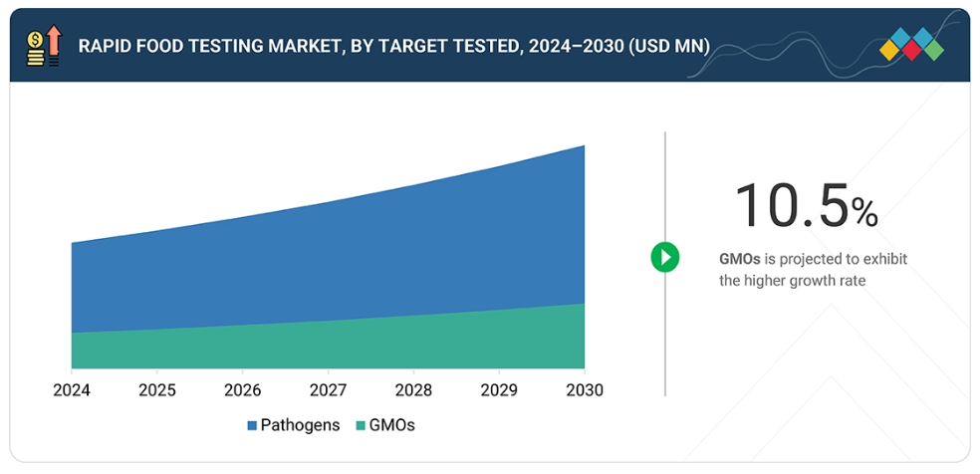The height and width of the screenshot is (474, 980).
Task: Click the blue Pathogens legend swatch
Action: [253, 425]
